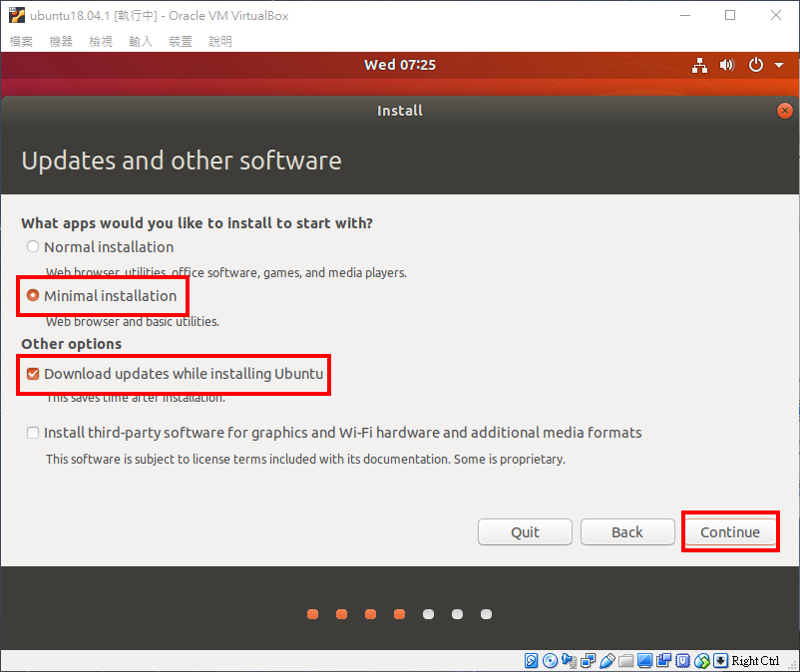Click the 'Web browser and basic utilities.' description

click(x=133, y=322)
